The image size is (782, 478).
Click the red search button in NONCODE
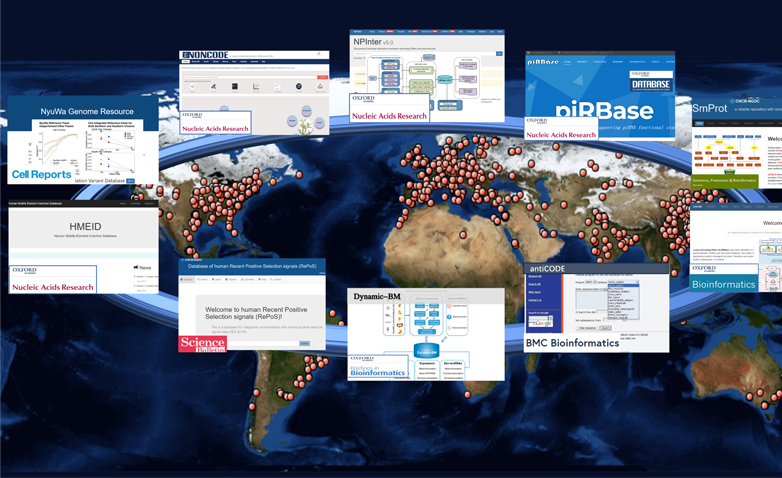coord(322,77)
